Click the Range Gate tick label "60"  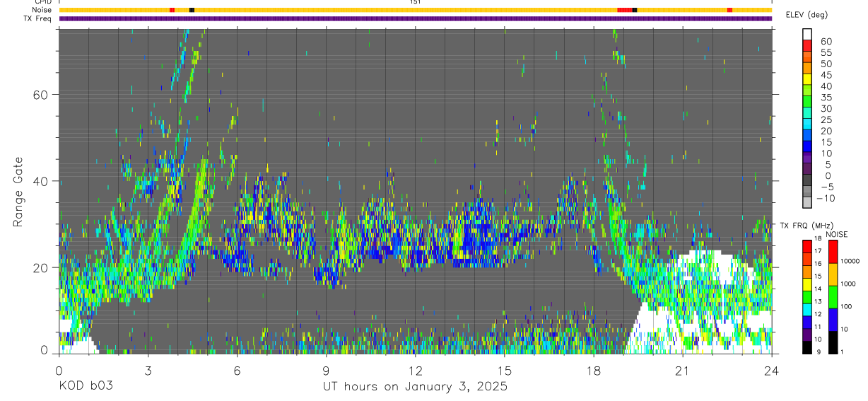click(x=42, y=95)
